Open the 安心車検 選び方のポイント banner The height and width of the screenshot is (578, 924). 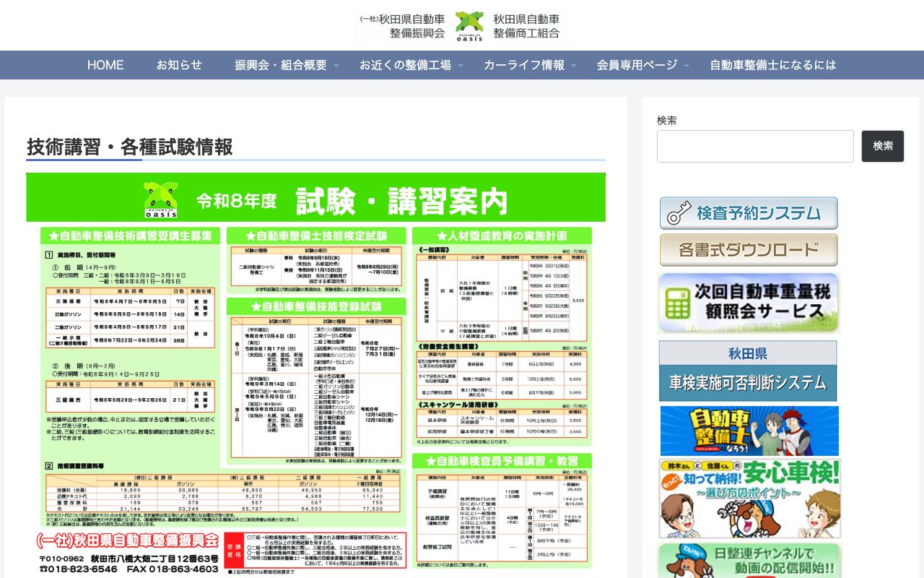click(749, 498)
